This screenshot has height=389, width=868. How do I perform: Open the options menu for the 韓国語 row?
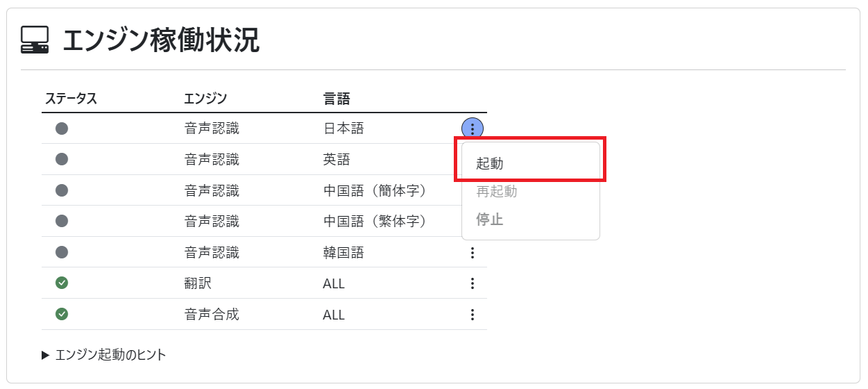[x=473, y=253]
